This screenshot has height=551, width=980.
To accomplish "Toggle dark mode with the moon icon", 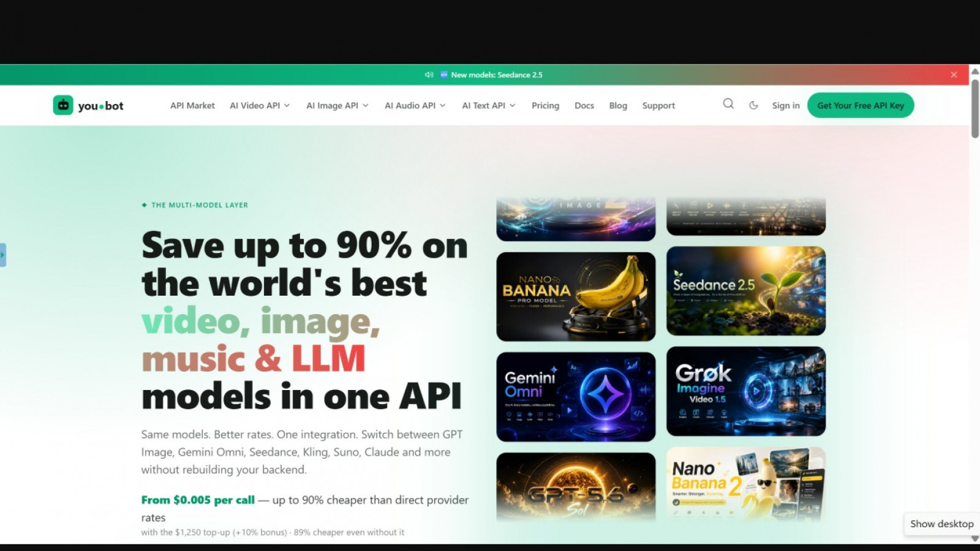I will point(753,105).
